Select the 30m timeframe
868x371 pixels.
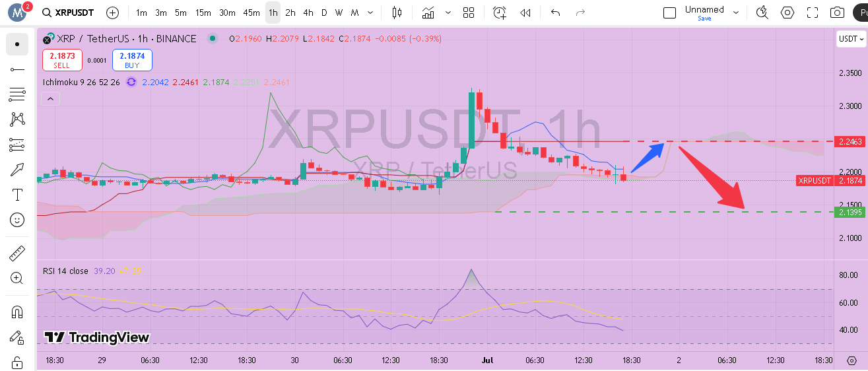(x=227, y=13)
